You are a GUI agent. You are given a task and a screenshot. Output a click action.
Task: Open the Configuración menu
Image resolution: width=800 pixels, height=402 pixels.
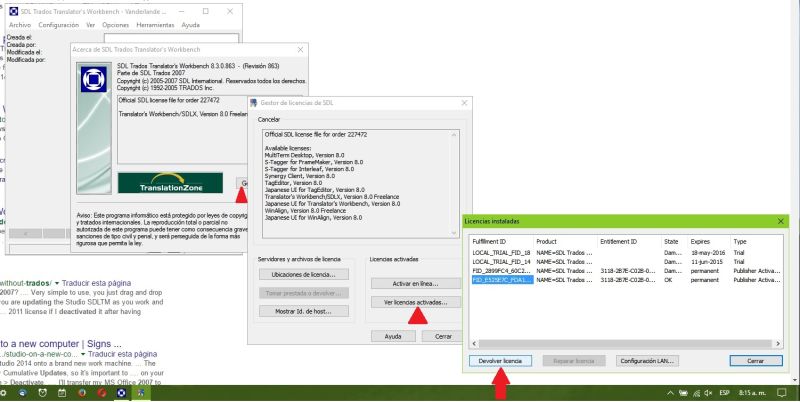59,25
